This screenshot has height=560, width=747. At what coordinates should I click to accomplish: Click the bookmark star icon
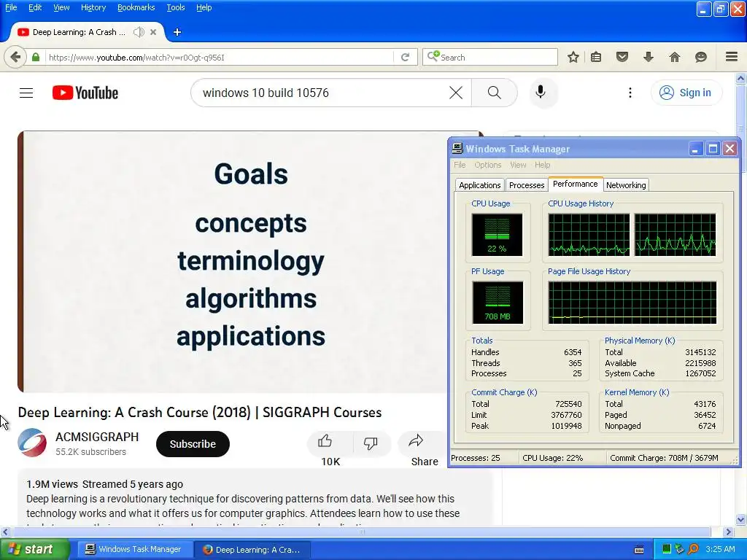[573, 57]
